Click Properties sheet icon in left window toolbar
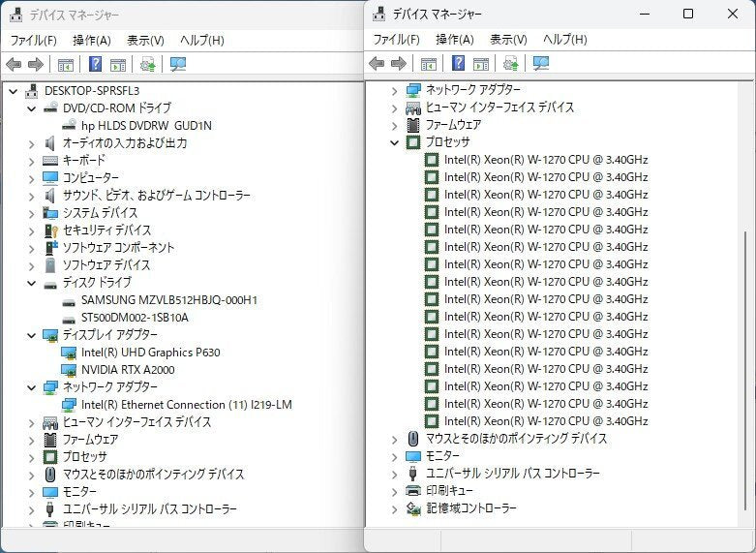 pyautogui.click(x=118, y=64)
